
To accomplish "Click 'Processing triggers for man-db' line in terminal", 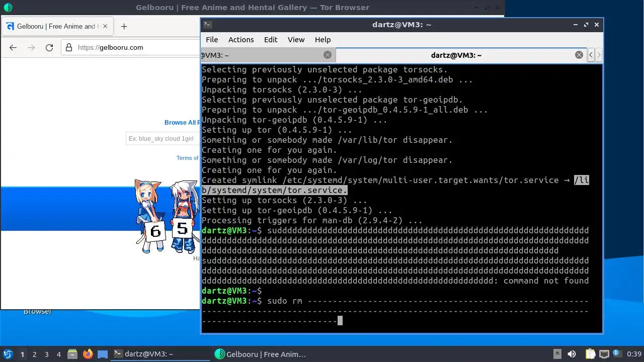I will (312, 220).
